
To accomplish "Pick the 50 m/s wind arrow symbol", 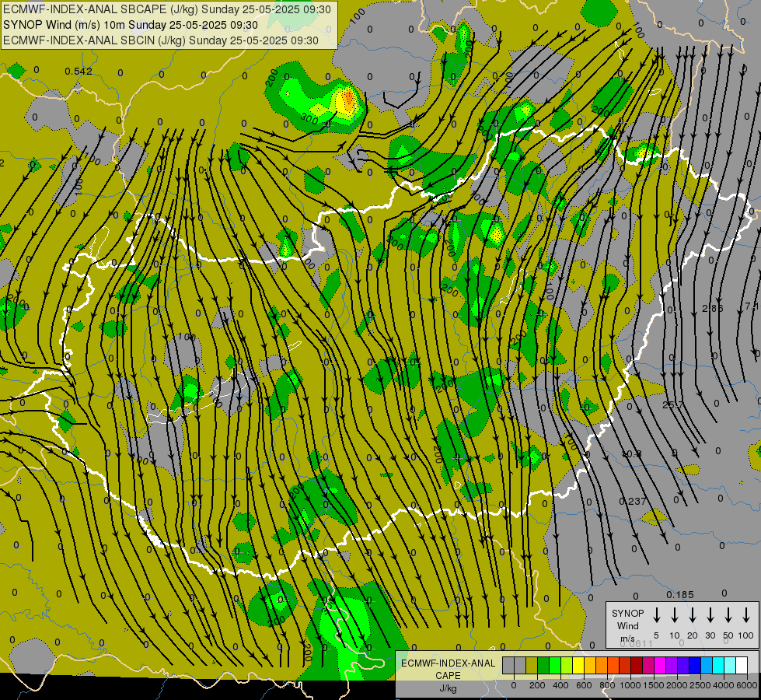I will click(x=728, y=615).
